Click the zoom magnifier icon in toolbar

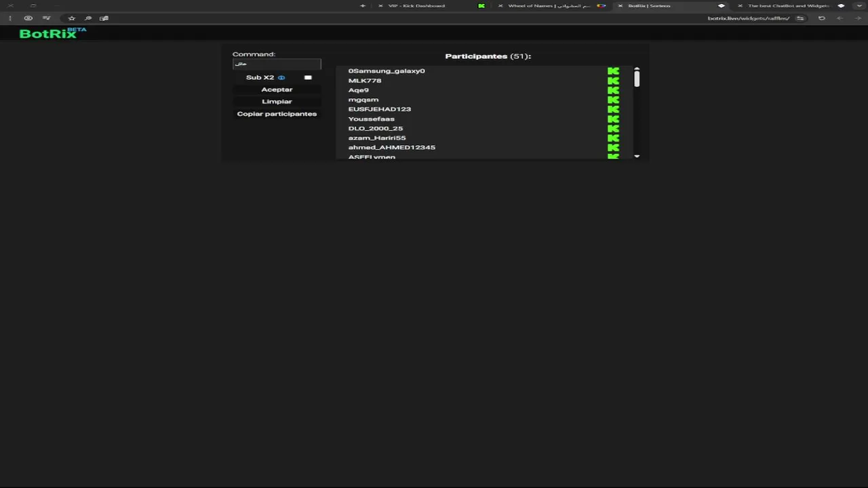click(88, 18)
